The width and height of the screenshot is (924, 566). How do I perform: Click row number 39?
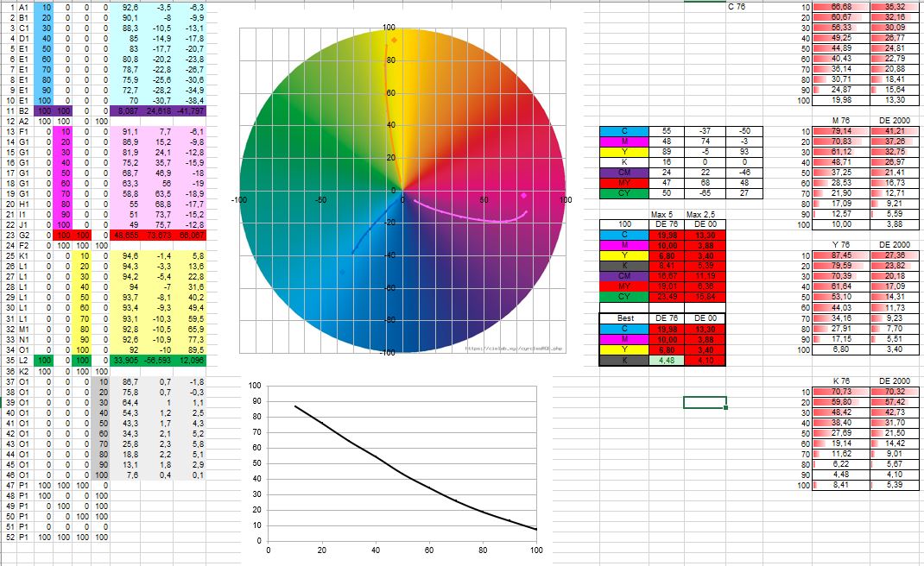click(9, 402)
